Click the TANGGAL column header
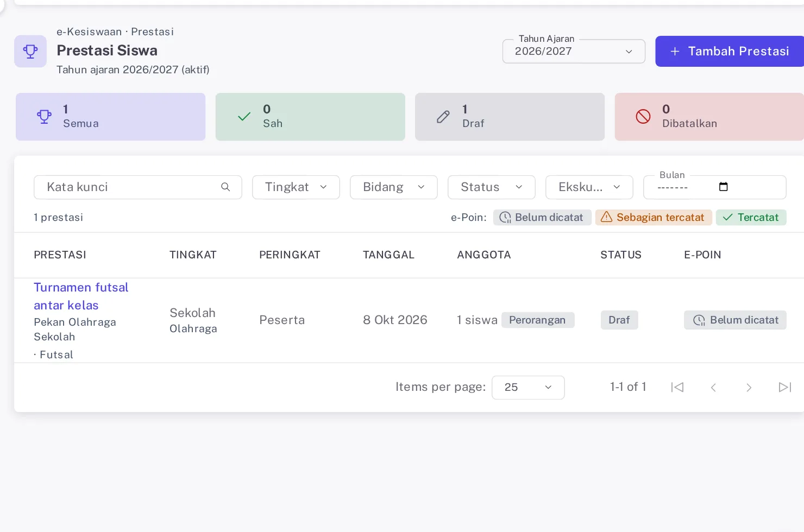804x532 pixels. point(388,255)
